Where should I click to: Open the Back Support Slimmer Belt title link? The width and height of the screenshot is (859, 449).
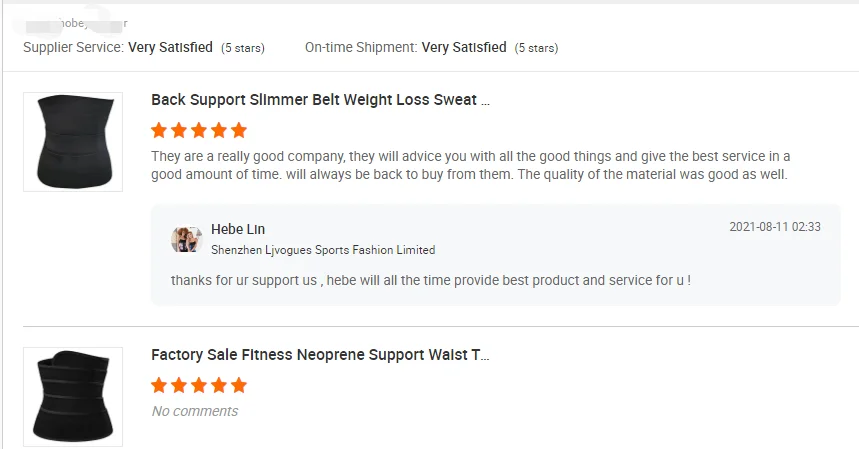click(320, 100)
